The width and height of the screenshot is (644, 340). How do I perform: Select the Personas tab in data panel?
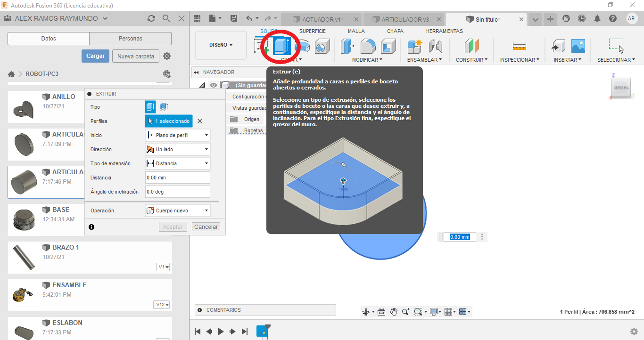pyautogui.click(x=130, y=39)
